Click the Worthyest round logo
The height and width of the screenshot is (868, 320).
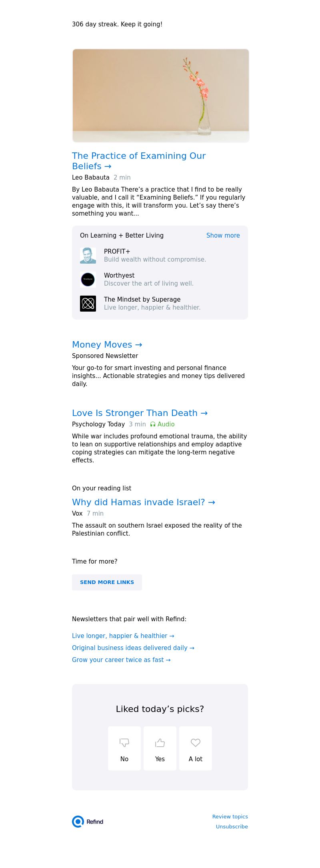click(88, 280)
